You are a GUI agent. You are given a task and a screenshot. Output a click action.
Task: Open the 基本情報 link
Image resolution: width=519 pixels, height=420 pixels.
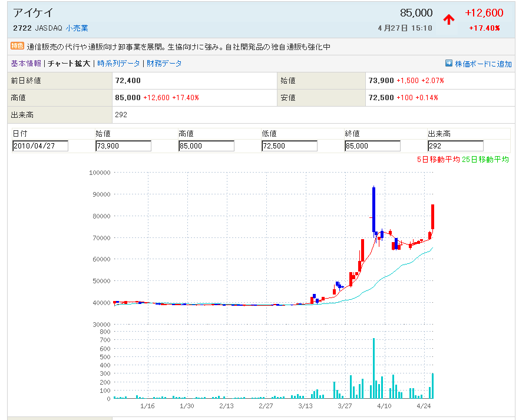[26, 64]
